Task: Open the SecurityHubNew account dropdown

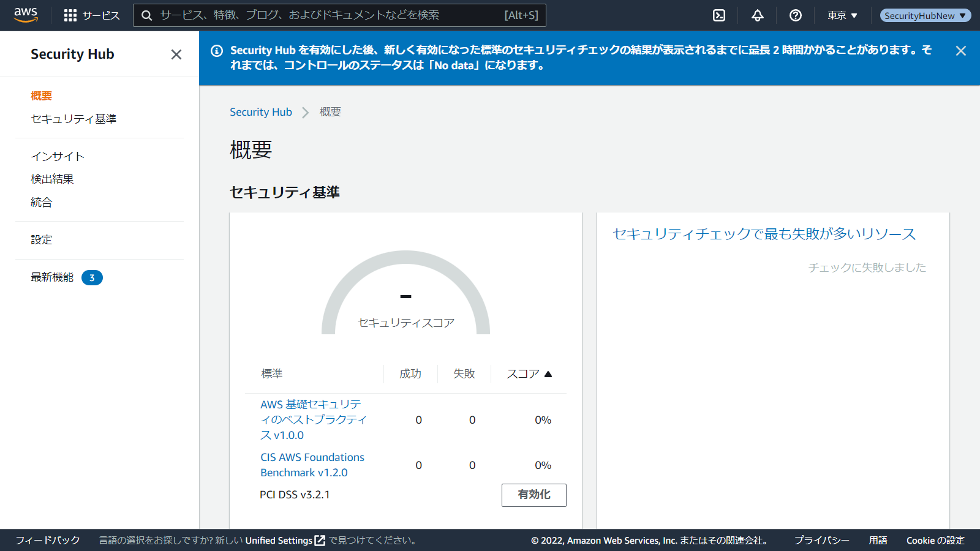Action: coord(925,15)
